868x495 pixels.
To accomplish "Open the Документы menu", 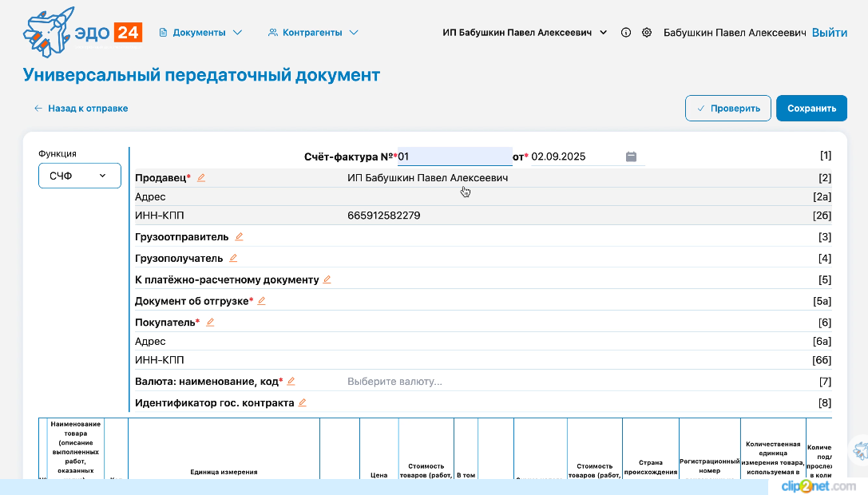I will [200, 32].
